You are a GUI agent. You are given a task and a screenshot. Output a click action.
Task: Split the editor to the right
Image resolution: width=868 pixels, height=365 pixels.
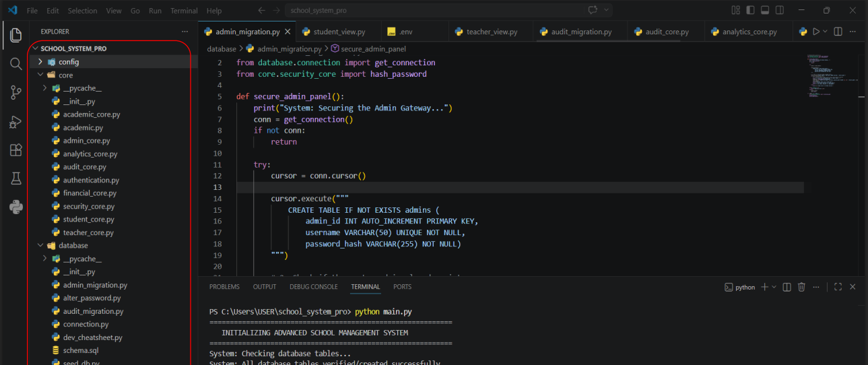pos(838,32)
